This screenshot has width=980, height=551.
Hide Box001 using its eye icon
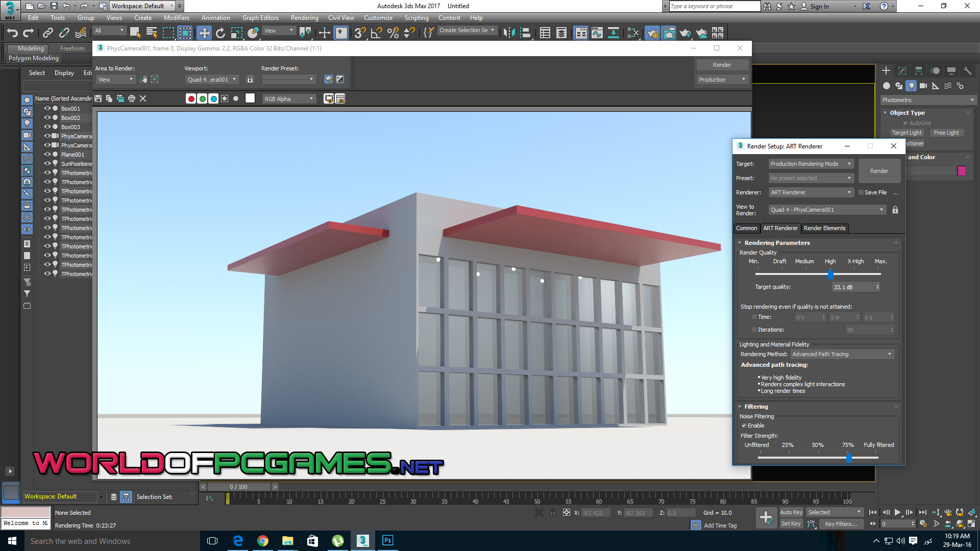click(x=47, y=109)
